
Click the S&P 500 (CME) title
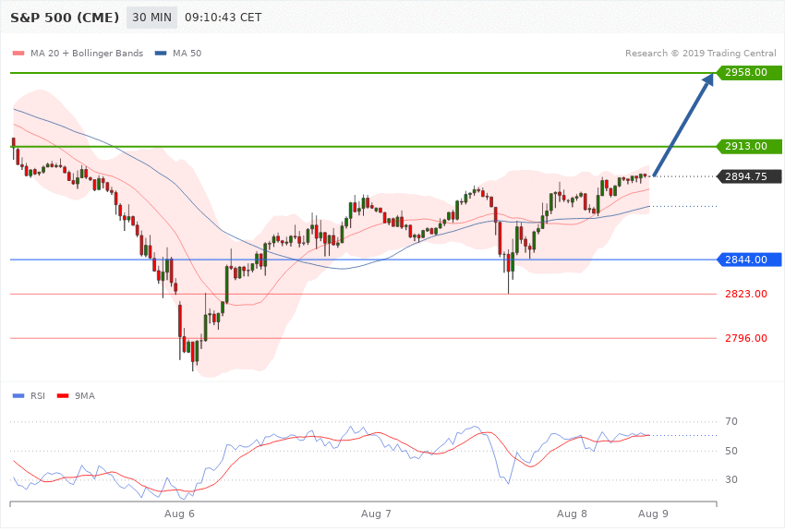point(65,18)
